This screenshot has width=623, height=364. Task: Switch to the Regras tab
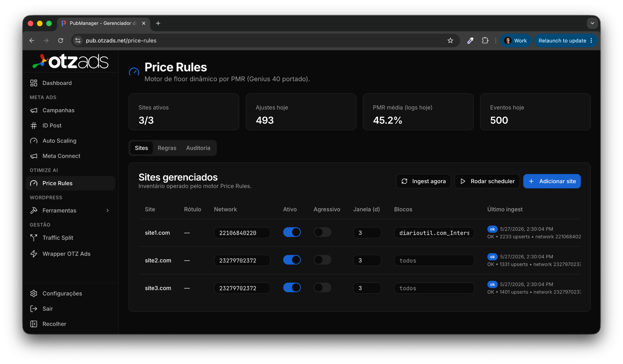tap(167, 148)
